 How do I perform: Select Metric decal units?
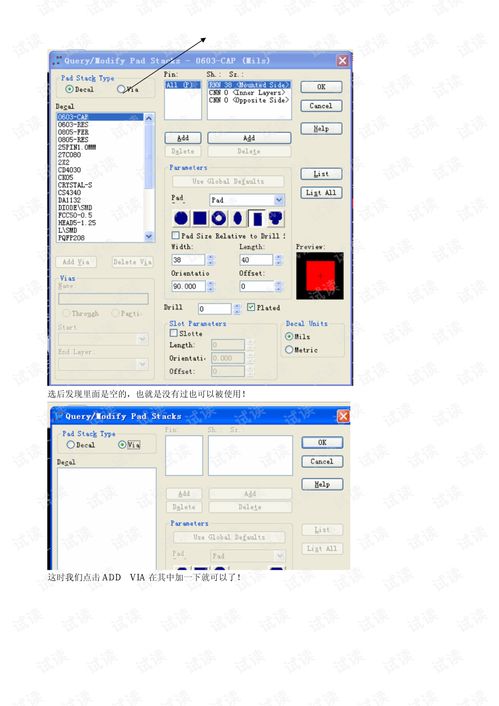coord(289,349)
